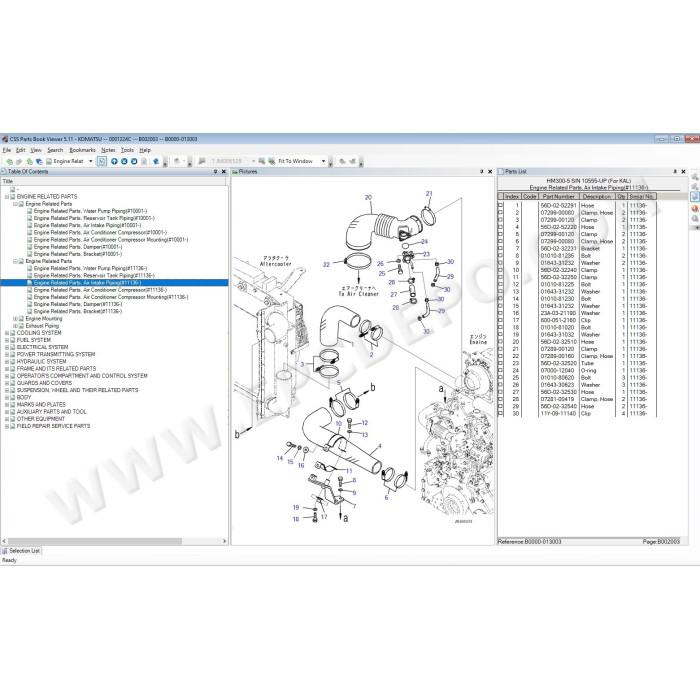
Task: Click the highlighted icon in right sidebar strip
Action: click(x=695, y=196)
